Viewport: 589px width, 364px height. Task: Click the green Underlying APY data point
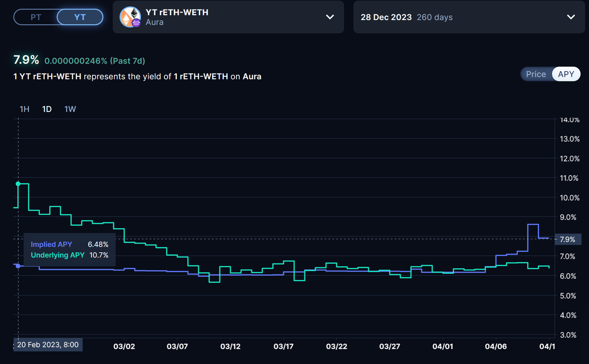click(18, 184)
